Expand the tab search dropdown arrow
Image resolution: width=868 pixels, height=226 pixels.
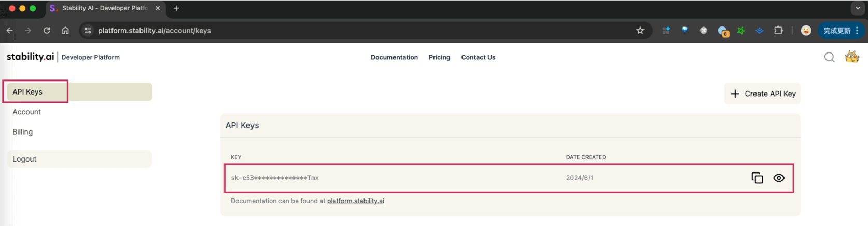pyautogui.click(x=859, y=8)
